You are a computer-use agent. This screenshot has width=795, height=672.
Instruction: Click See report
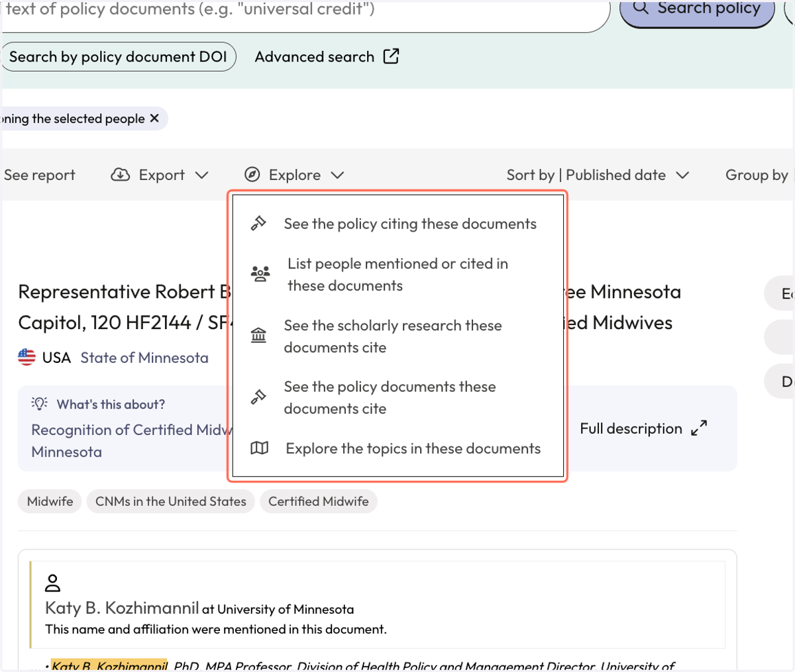click(x=40, y=175)
